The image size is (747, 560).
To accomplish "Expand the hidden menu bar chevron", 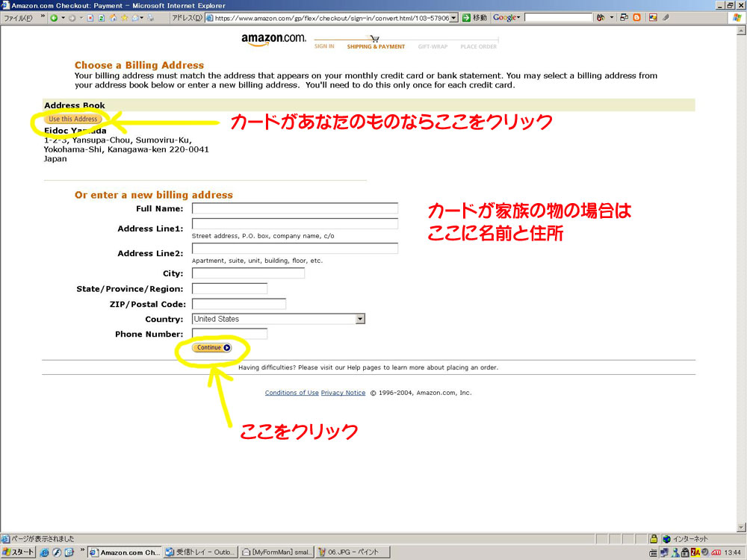I will [43, 17].
